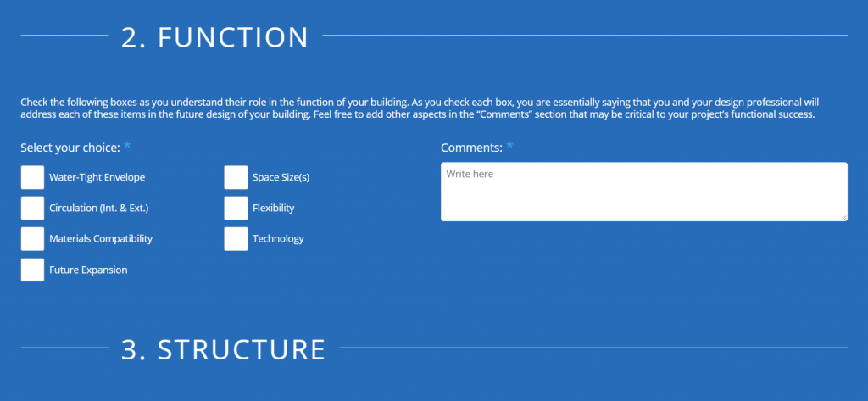Click the "2. FUNCTION" section heading
Viewport: 868px width, 401px height.
(214, 36)
